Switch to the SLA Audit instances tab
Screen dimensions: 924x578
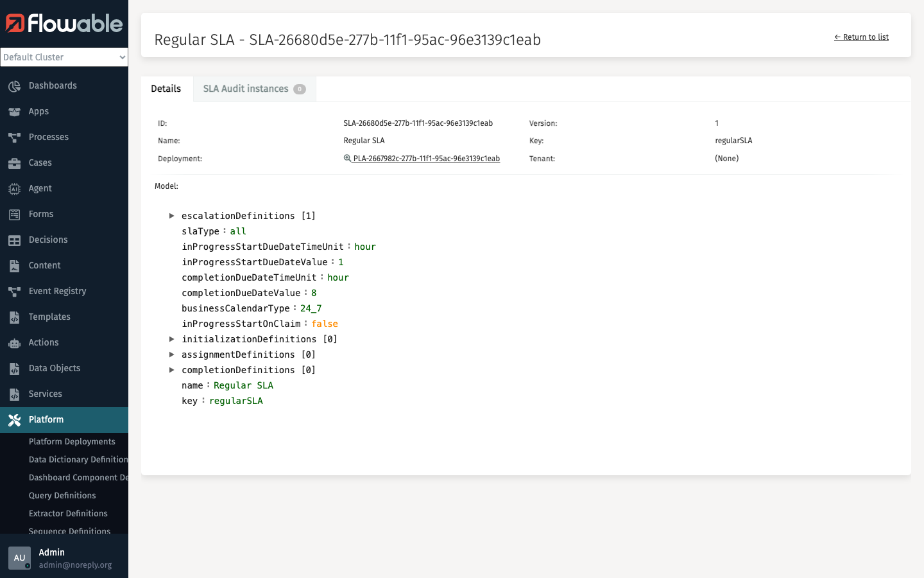pos(245,89)
